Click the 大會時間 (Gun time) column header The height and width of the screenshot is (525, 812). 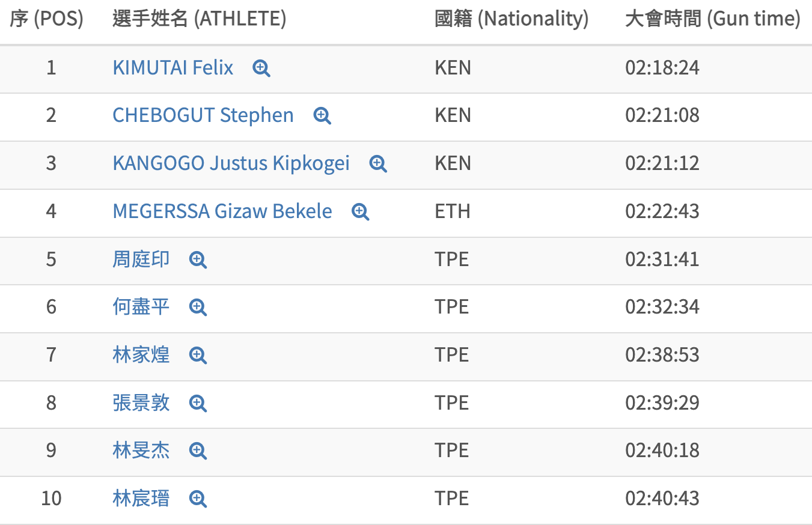point(712,19)
